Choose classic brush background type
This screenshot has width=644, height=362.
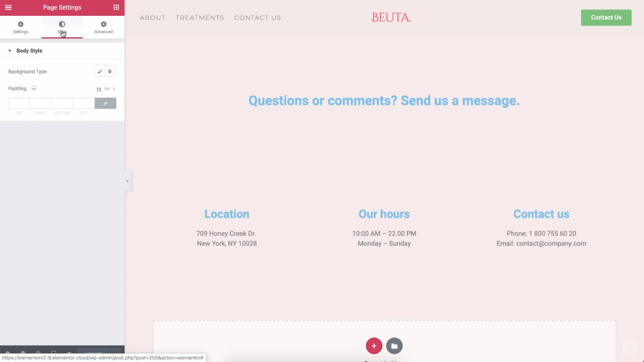pyautogui.click(x=99, y=72)
